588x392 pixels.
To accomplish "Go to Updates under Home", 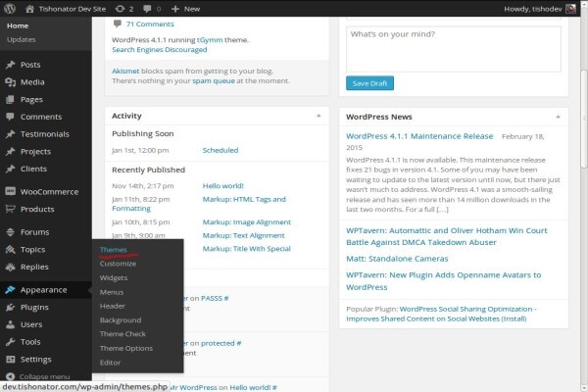I will coord(21,40).
